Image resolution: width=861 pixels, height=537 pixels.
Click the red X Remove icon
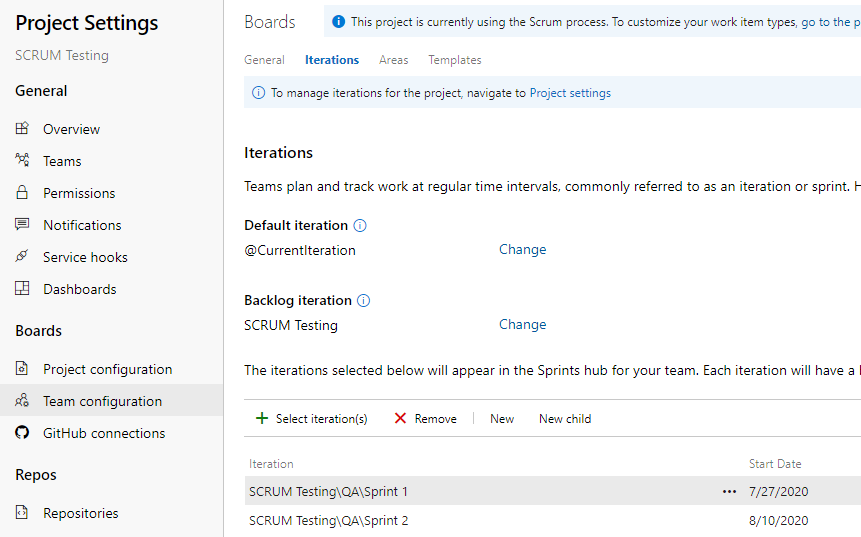click(x=400, y=418)
